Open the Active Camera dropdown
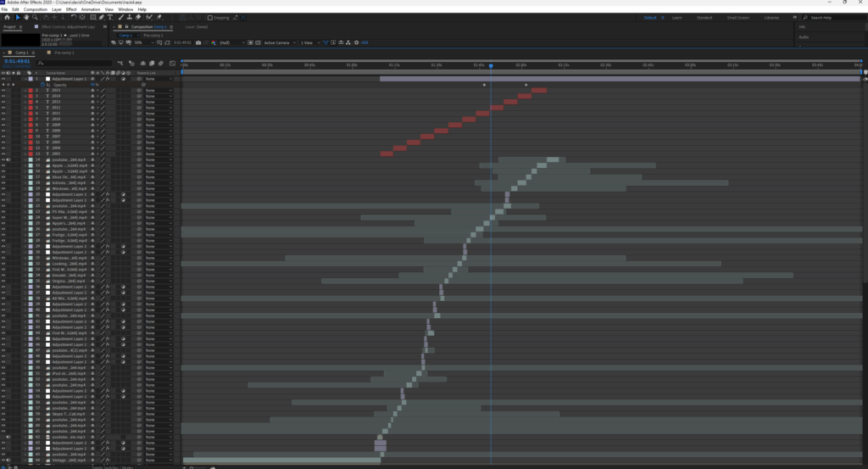Screen dimensions: 868x469 (x=280, y=42)
